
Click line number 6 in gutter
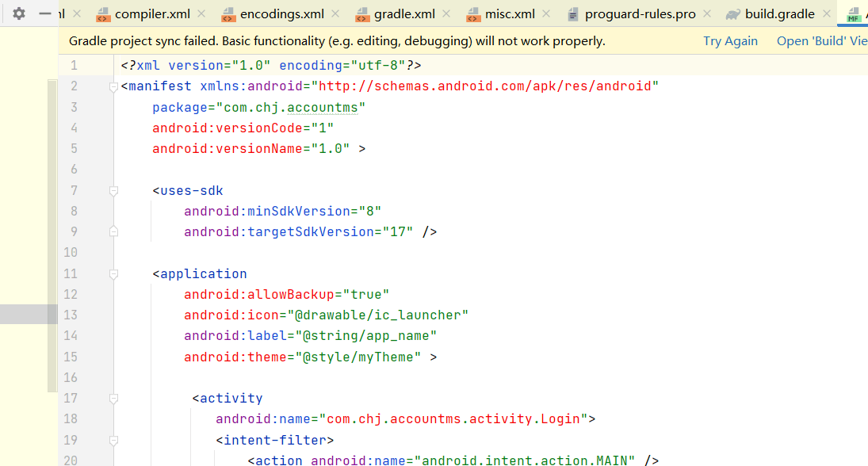74,170
